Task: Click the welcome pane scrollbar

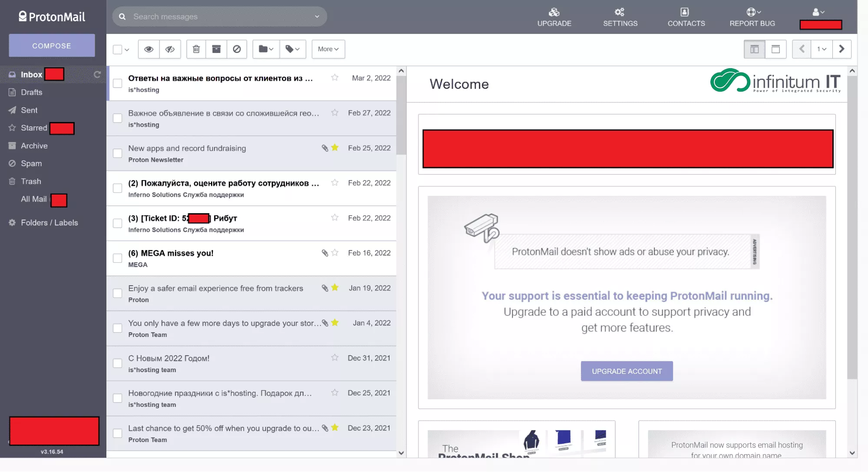Action: click(852, 228)
